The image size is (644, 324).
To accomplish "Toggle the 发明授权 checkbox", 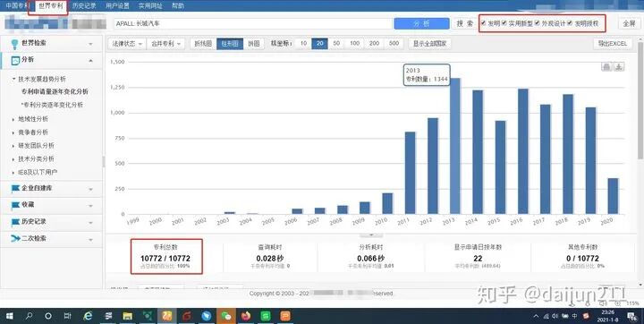I will click(x=570, y=23).
